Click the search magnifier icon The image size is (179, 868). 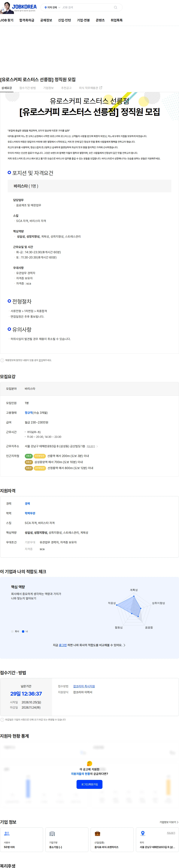(x=115, y=7)
